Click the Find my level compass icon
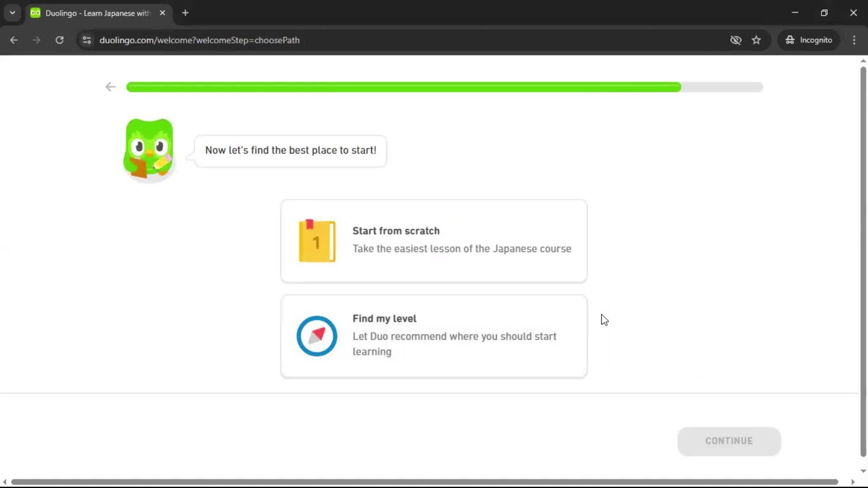This screenshot has width=868, height=488. tap(316, 336)
